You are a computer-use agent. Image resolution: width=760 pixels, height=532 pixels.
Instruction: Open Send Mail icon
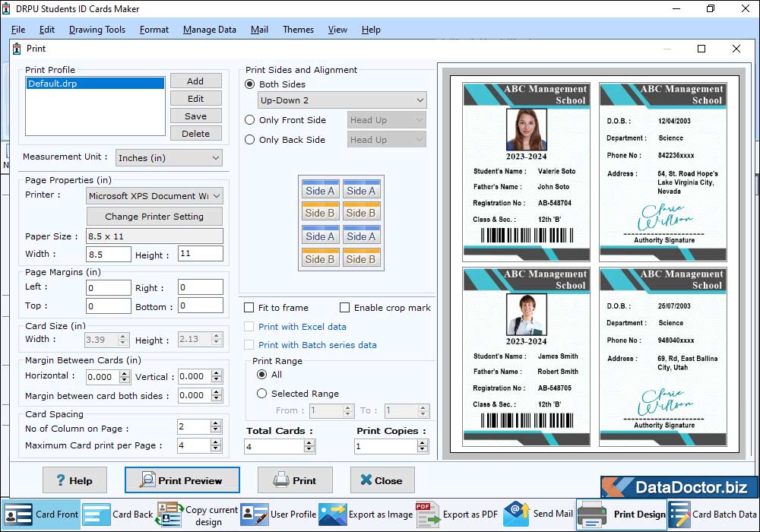(517, 514)
